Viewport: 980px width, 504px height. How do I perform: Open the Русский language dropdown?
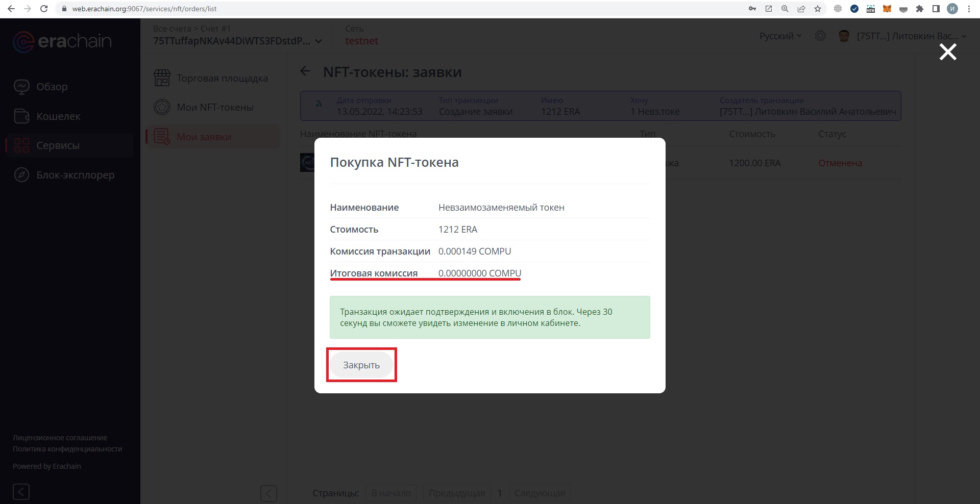(779, 36)
